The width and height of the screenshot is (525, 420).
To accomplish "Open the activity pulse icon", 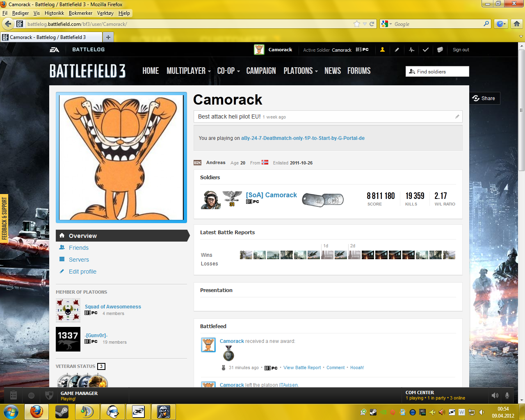I will point(411,50).
